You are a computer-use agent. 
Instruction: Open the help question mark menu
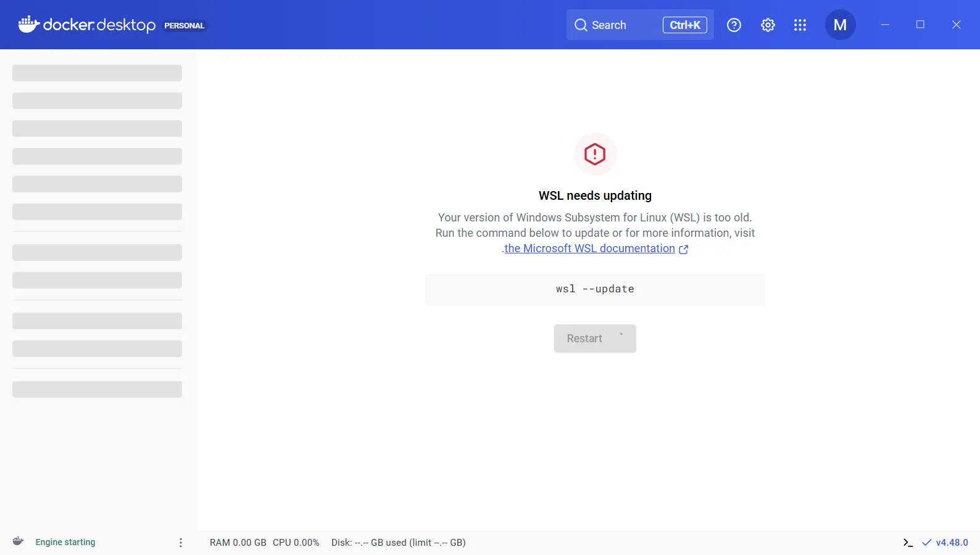(734, 25)
